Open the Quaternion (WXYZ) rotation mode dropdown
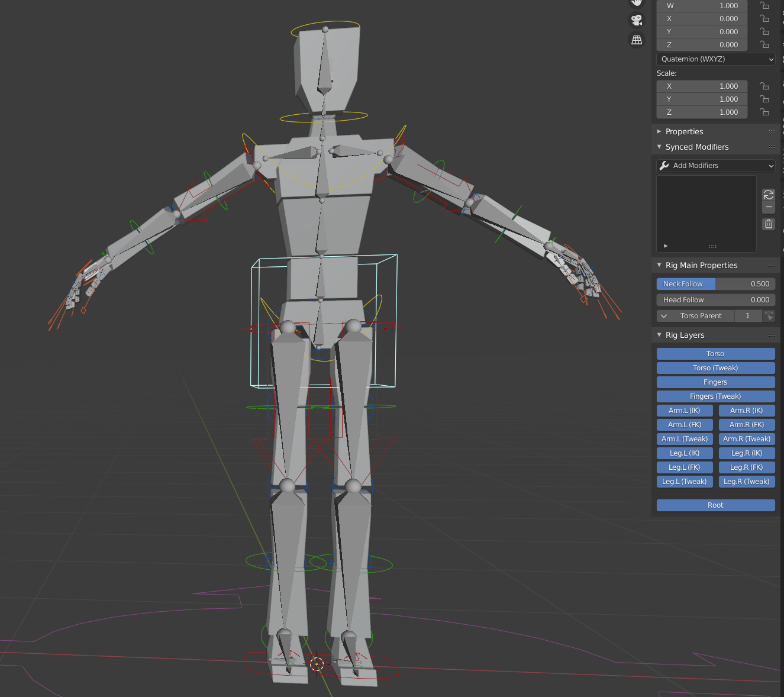This screenshot has height=697, width=784. pos(715,59)
